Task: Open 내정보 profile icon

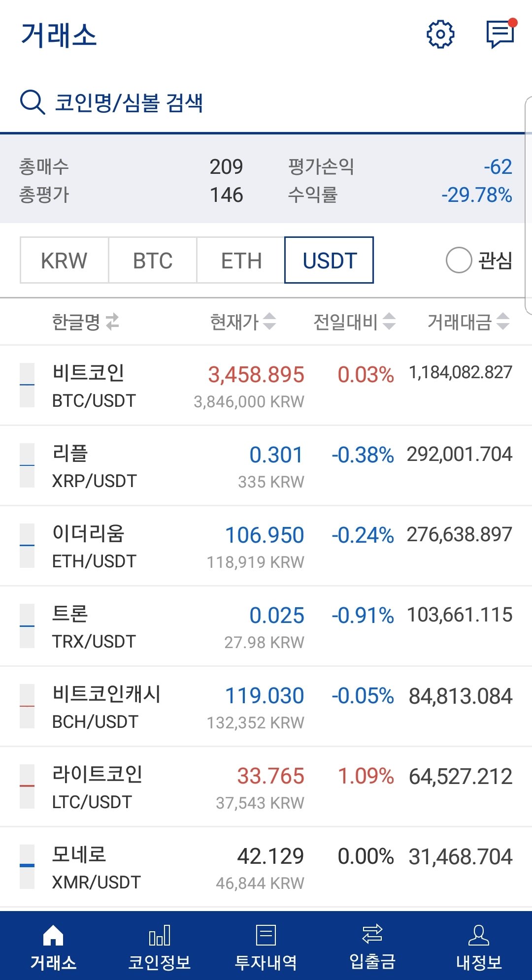Action: 478,935
